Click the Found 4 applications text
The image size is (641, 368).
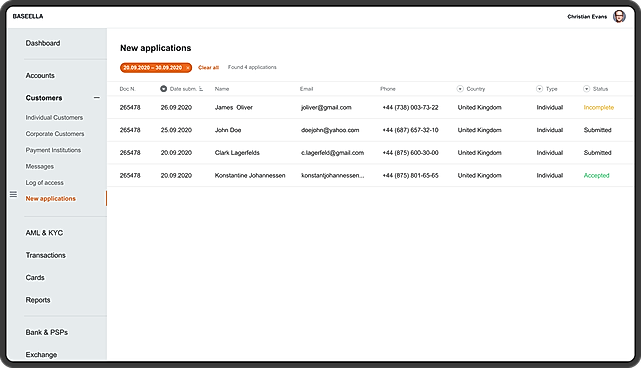252,67
